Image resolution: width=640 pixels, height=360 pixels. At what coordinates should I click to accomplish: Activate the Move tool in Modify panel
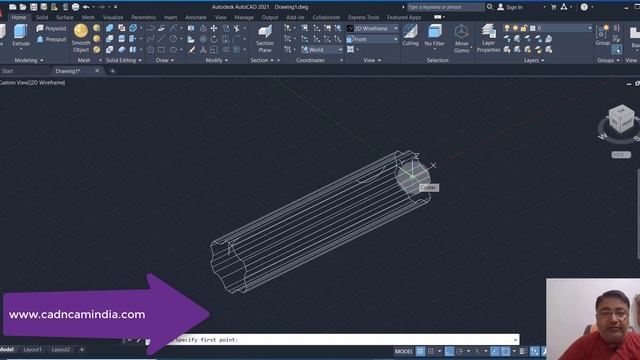point(213,28)
